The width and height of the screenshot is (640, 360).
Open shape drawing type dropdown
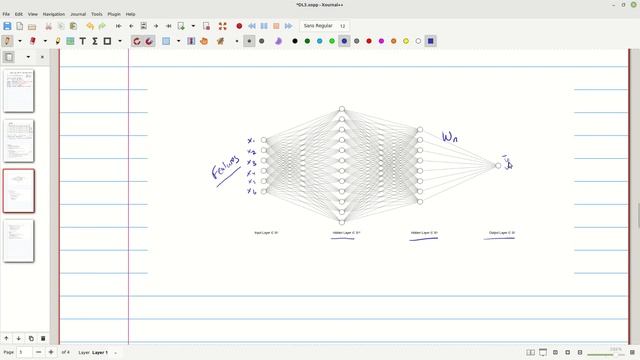120,41
